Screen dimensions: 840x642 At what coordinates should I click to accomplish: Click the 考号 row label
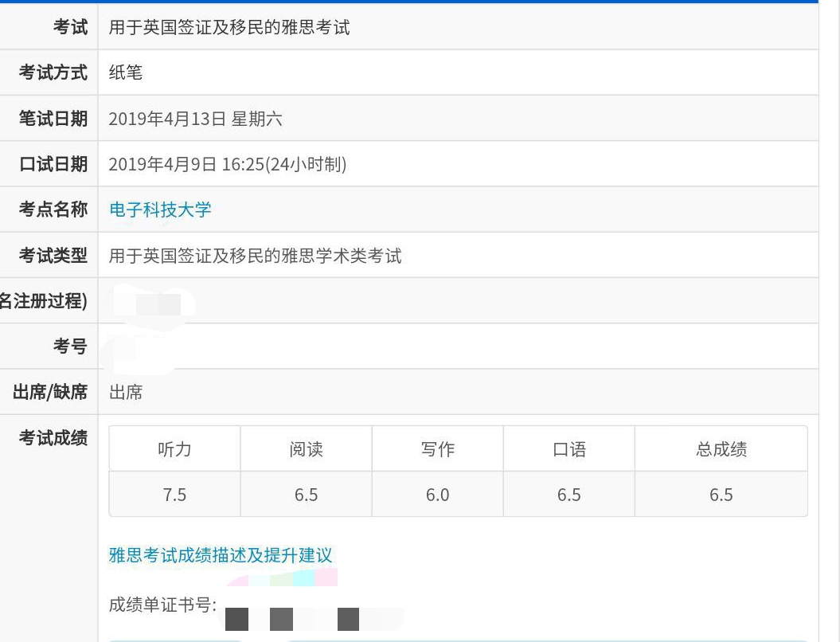(70, 346)
